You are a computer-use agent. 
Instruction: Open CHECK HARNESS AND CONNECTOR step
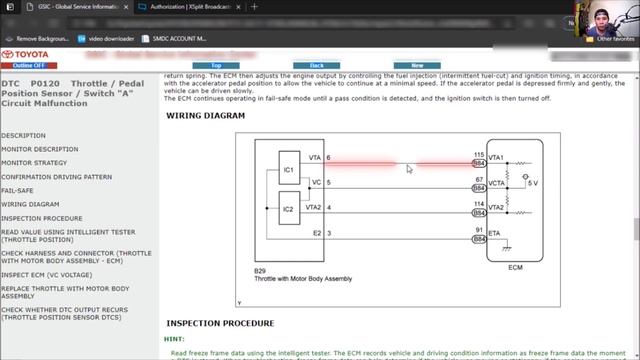tap(76, 257)
